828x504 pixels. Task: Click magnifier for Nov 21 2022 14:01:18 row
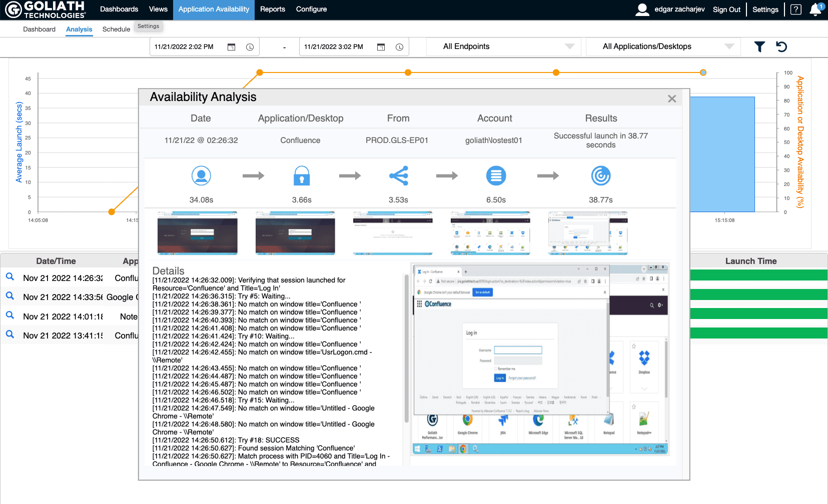point(10,315)
